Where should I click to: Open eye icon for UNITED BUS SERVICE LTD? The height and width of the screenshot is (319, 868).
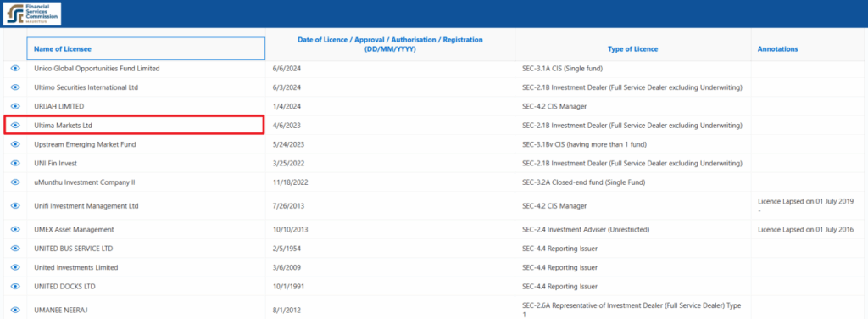coord(15,249)
